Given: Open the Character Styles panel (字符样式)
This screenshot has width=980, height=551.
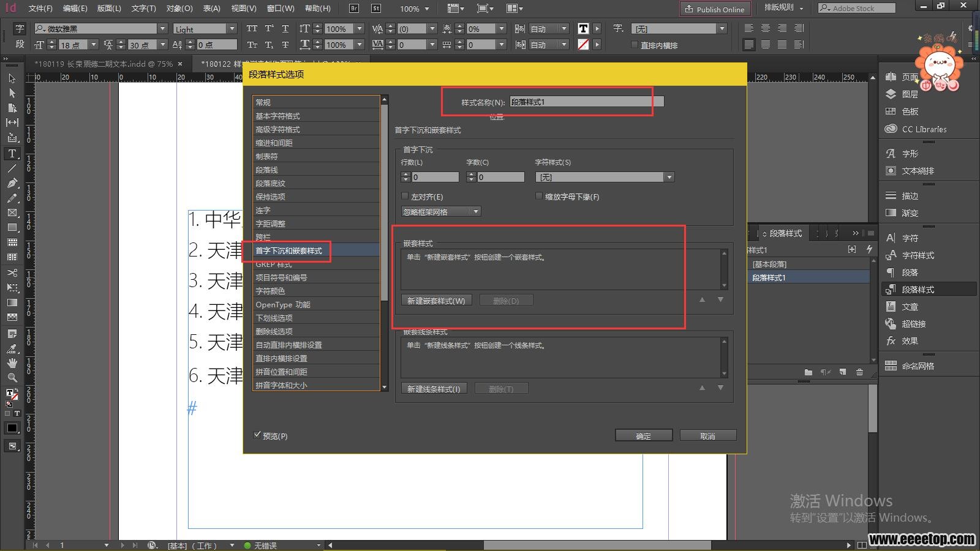Looking at the screenshot, I should 910,255.
